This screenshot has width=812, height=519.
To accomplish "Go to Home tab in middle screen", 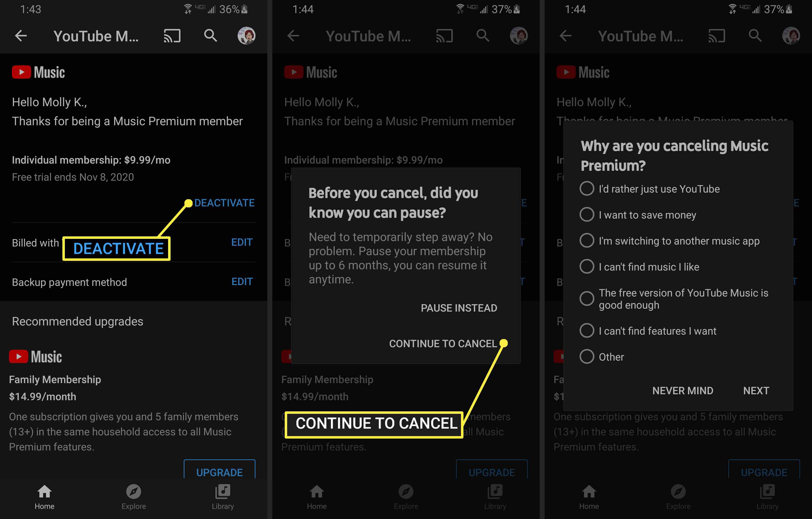I will pyautogui.click(x=317, y=497).
